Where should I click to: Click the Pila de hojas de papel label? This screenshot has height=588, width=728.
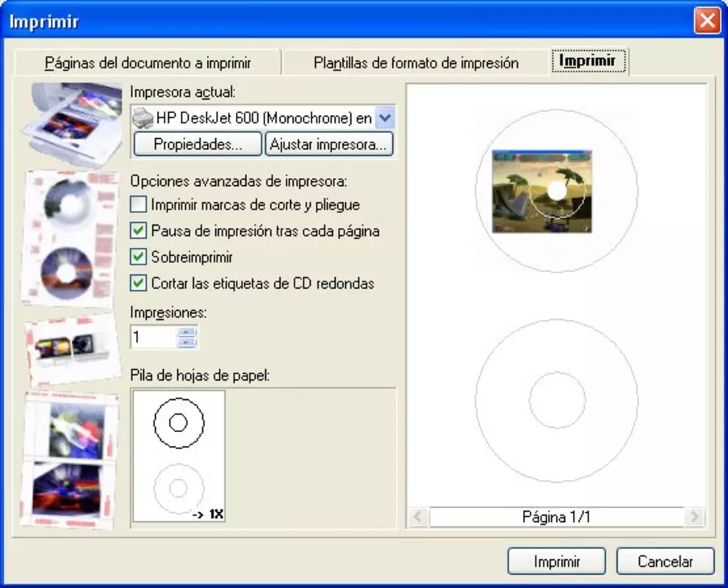pos(200,374)
